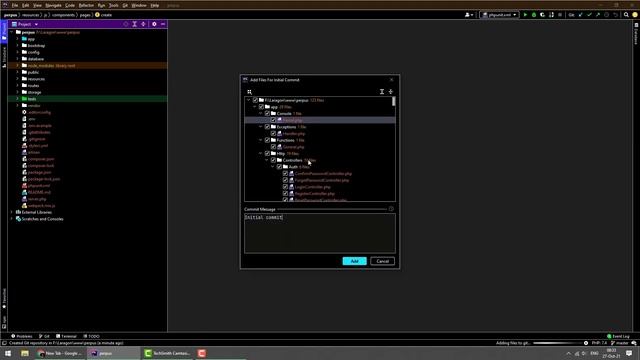This screenshot has width=640, height=360.
Task: Click the Stop square icon in toolbar
Action: click(x=560, y=15)
